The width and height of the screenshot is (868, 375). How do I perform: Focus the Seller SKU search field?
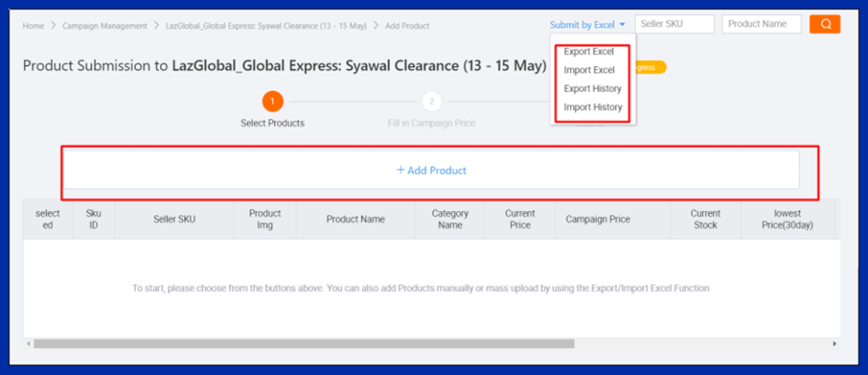point(674,24)
